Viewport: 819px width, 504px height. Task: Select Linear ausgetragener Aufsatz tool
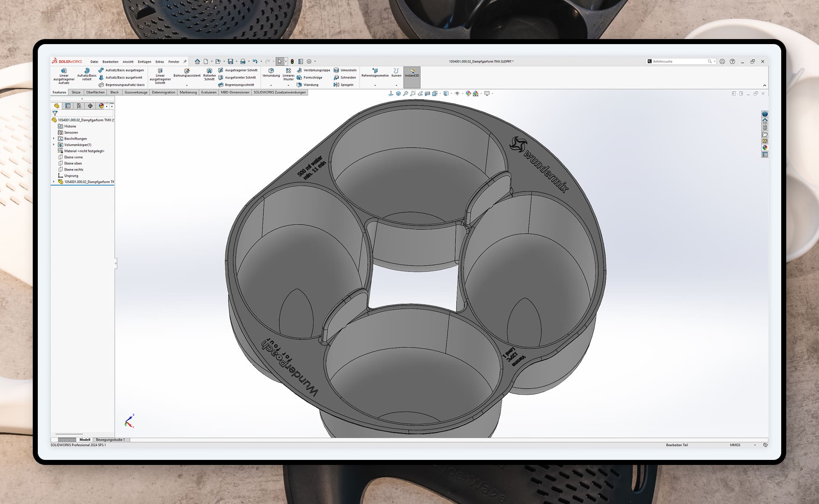tap(64, 76)
